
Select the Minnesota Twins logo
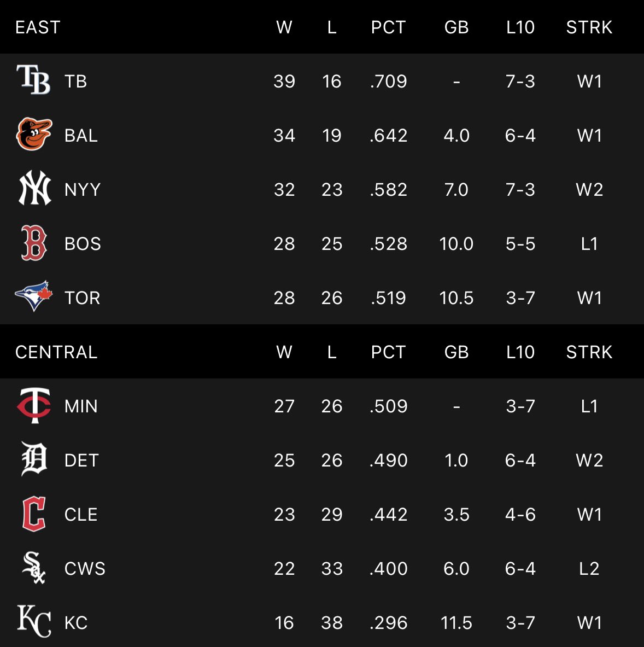tap(34, 405)
